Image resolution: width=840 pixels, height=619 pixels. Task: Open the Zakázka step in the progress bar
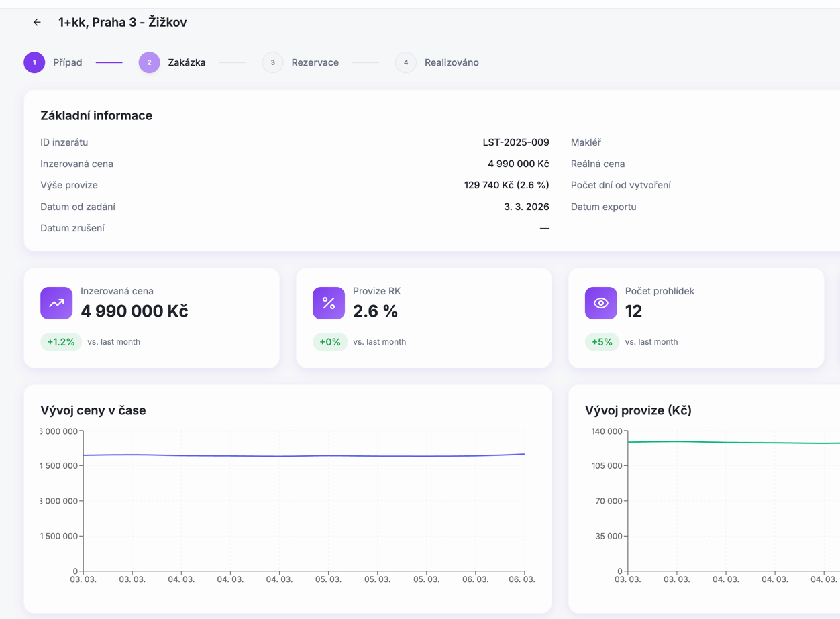click(148, 62)
